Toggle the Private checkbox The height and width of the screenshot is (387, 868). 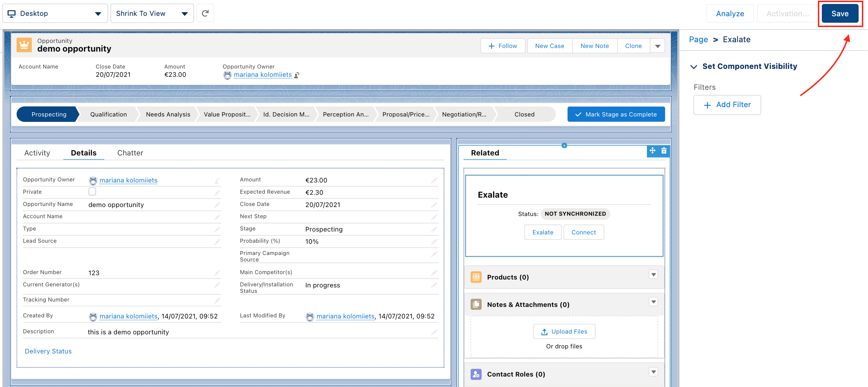pos(92,192)
